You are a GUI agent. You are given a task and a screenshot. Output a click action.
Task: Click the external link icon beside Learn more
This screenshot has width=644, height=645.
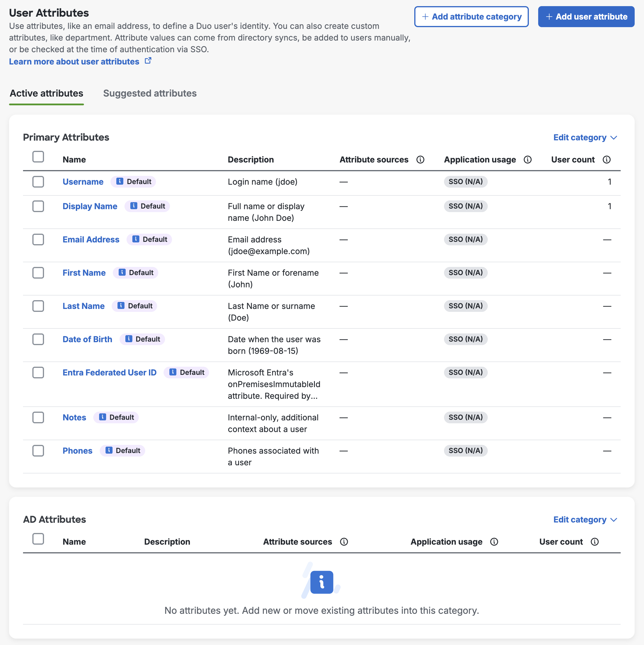(148, 60)
